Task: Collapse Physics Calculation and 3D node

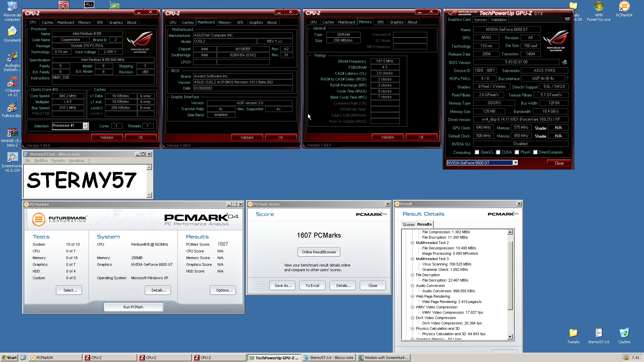Action: 413,328
